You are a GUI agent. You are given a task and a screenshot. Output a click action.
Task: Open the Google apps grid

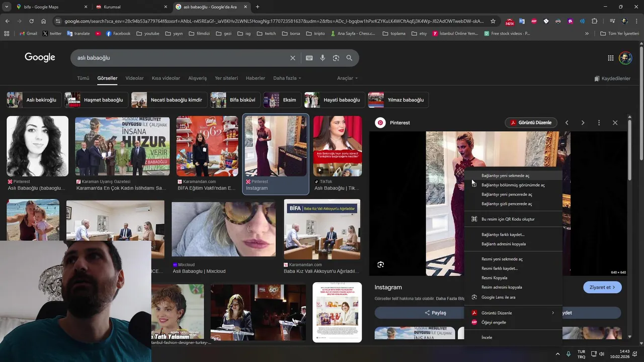click(611, 58)
